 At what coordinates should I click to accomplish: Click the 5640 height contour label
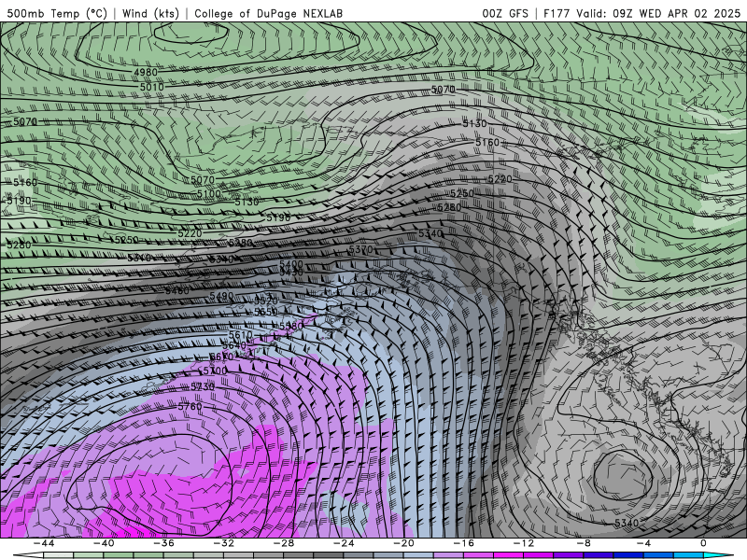click(234, 345)
